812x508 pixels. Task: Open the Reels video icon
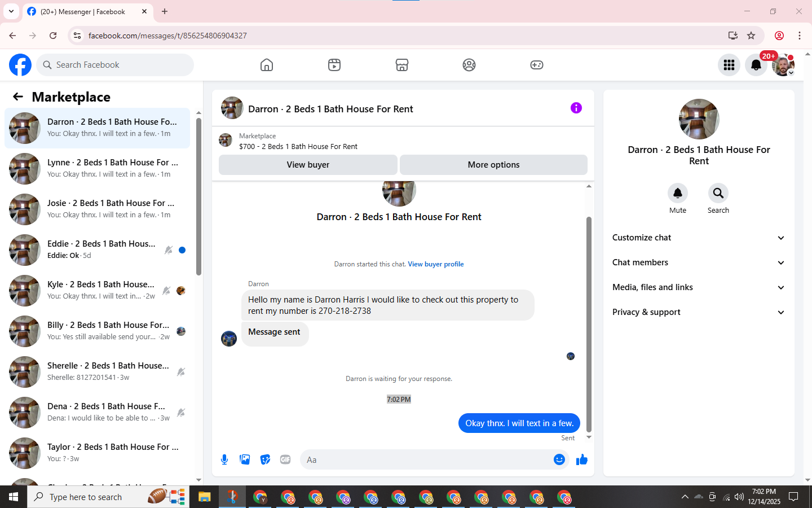[334, 65]
